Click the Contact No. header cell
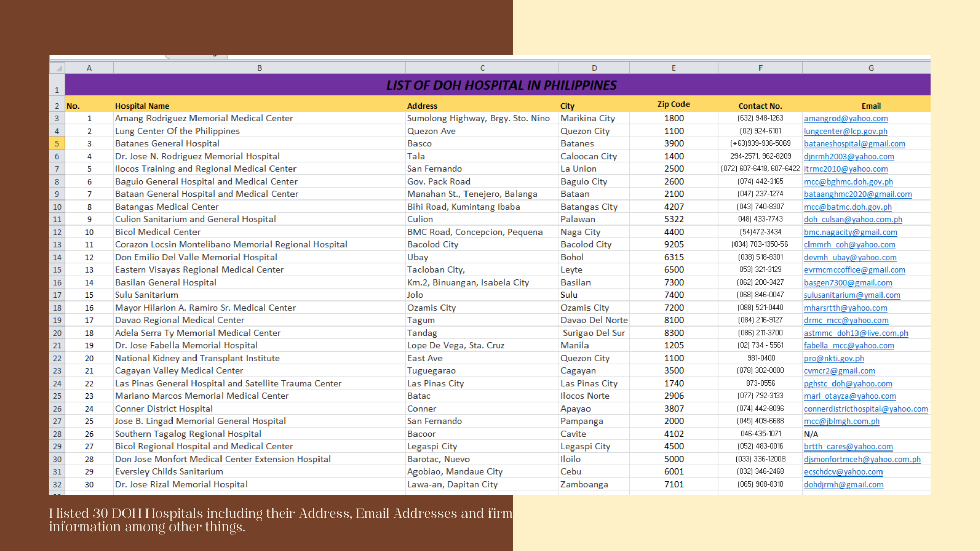Screen dimensions: 980x551 759,106
